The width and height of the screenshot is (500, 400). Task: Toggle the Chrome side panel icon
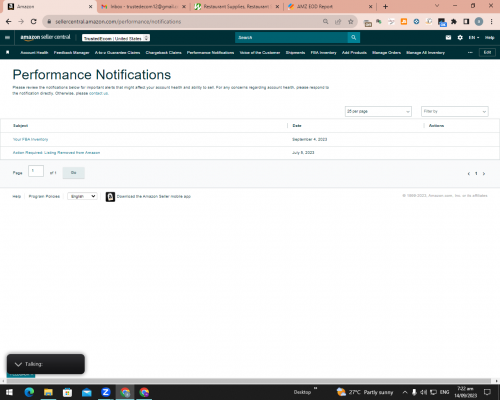pyautogui.click(x=466, y=22)
